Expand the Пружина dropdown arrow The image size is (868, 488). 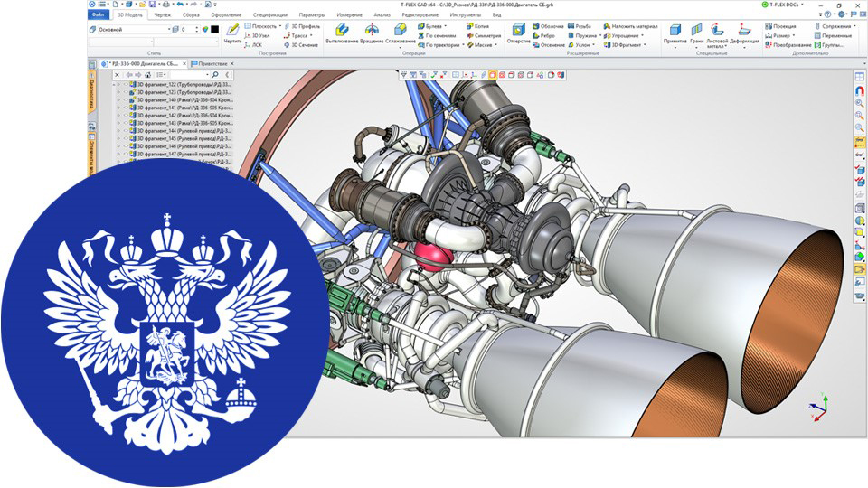pyautogui.click(x=600, y=35)
